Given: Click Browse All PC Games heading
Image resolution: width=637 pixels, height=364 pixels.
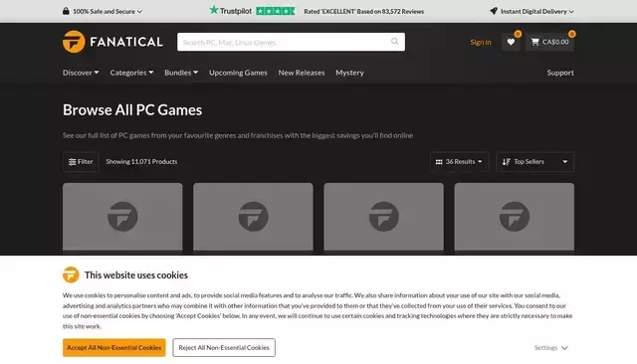Looking at the screenshot, I should [132, 110].
